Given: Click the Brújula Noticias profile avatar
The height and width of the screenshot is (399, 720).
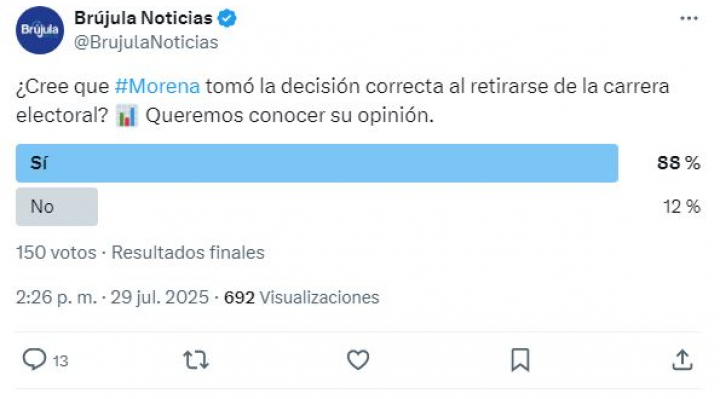Looking at the screenshot, I should coord(40,30).
